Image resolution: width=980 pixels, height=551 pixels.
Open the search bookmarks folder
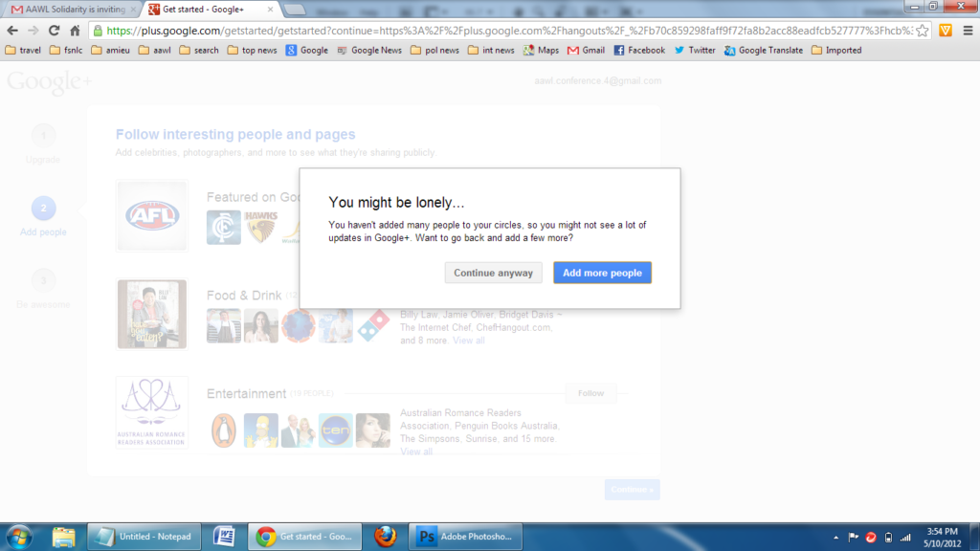199,50
